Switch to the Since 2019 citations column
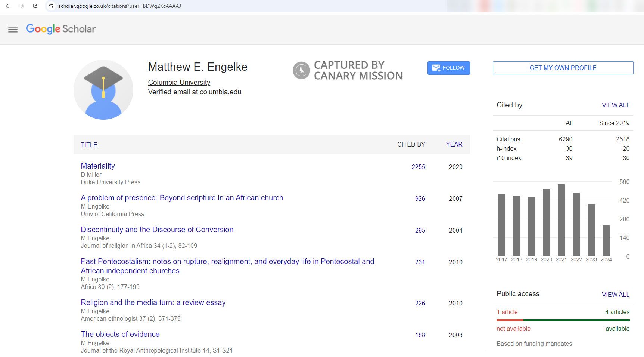This screenshot has width=644, height=357. [614, 123]
